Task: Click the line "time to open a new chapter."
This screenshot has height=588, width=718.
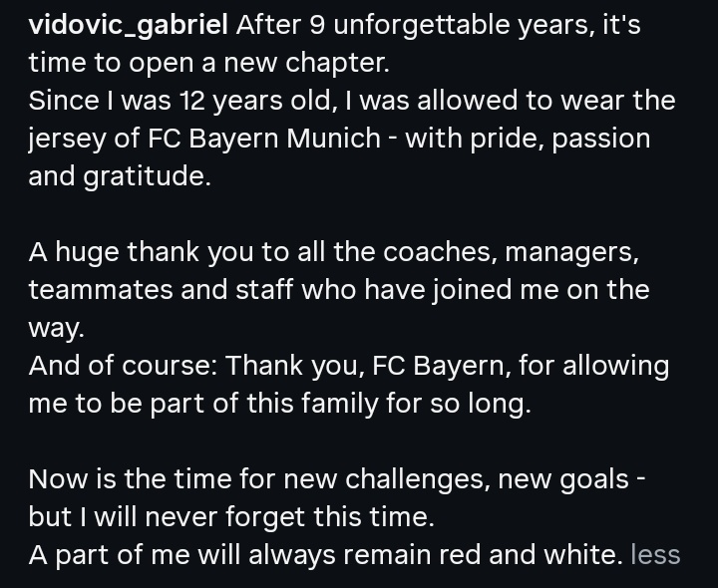Action: pyautogui.click(x=208, y=63)
